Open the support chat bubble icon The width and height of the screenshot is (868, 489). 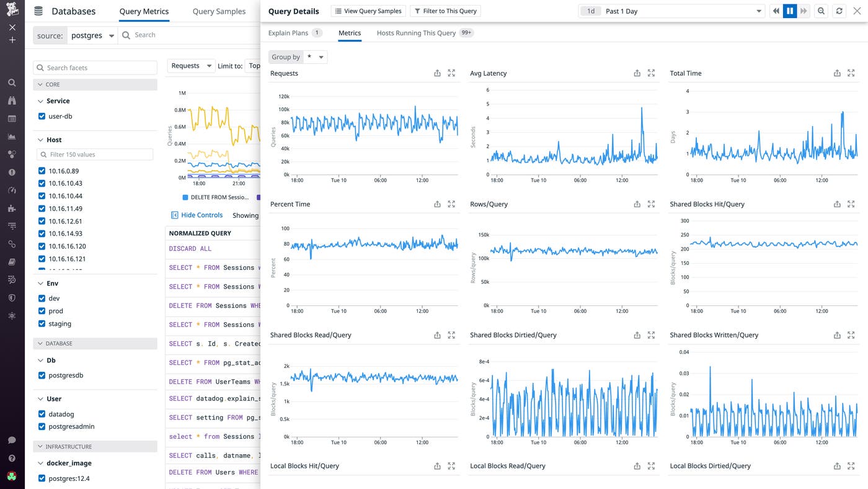click(12, 439)
